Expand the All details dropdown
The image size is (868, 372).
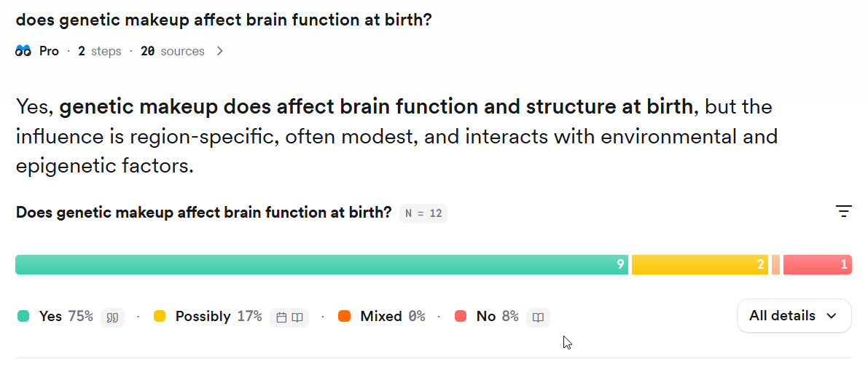(x=794, y=316)
